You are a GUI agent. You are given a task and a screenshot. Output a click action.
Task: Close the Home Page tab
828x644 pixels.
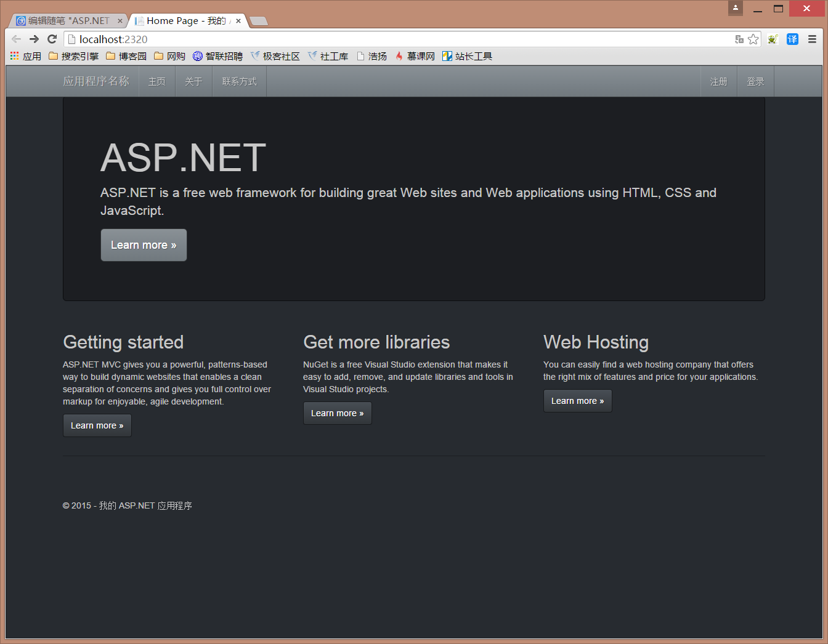[x=238, y=21]
